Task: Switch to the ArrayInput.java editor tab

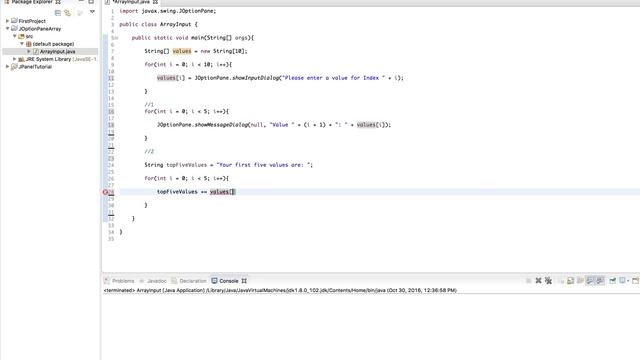Action: [132, 2]
